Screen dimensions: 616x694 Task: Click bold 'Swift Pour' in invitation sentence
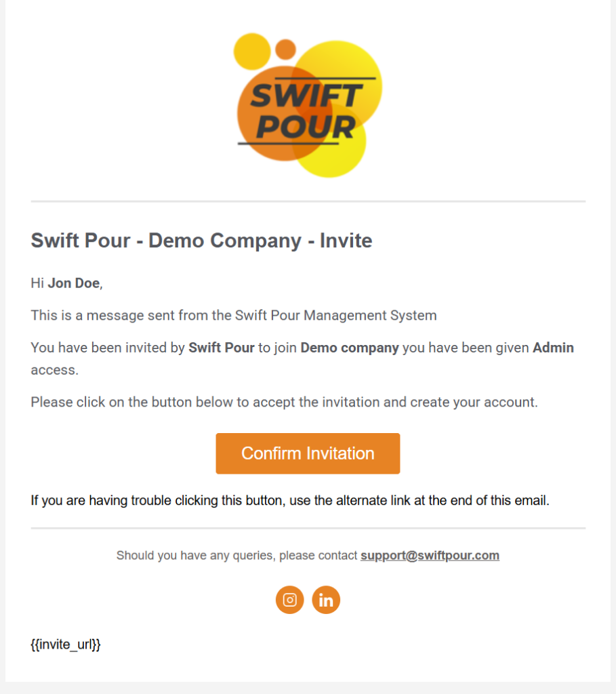222,348
